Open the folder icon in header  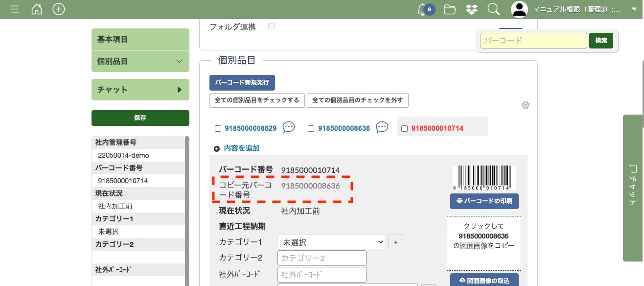coord(449,9)
